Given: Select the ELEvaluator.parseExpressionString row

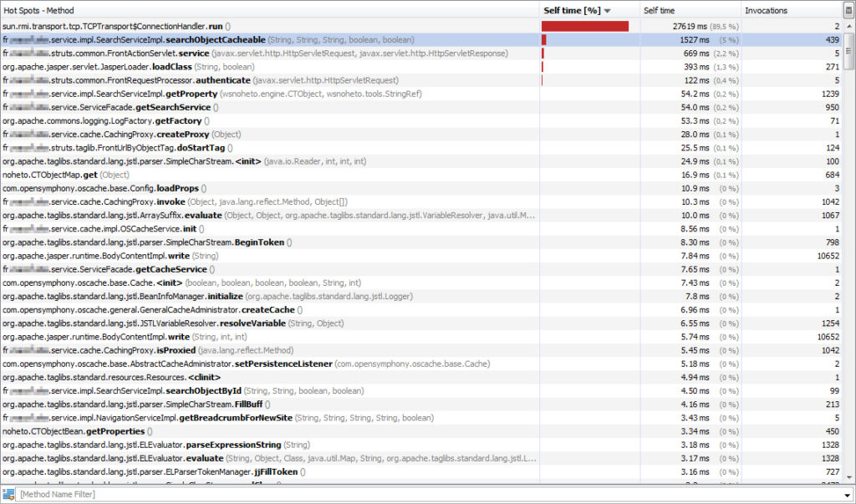Looking at the screenshot, I should click(421, 445).
